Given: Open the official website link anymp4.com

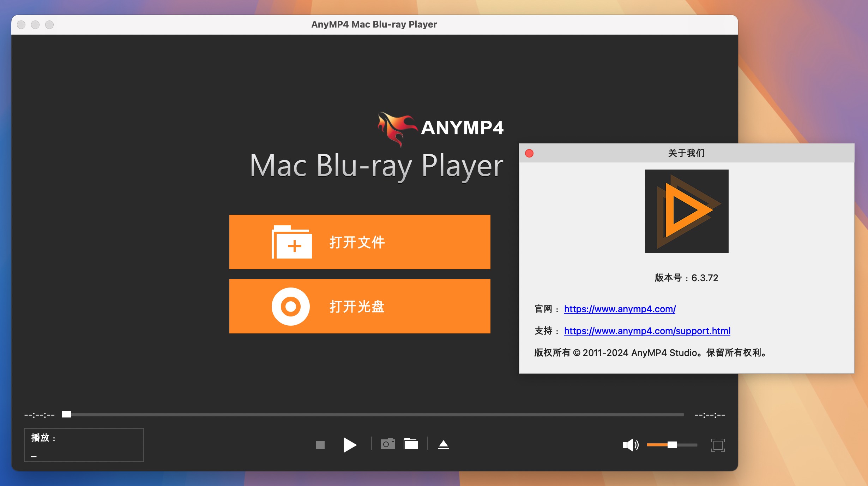Looking at the screenshot, I should (x=620, y=309).
